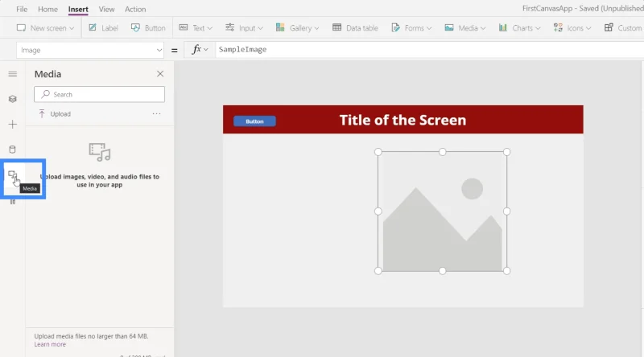Click the upload arrow icon
This screenshot has width=644, height=357.
click(42, 113)
